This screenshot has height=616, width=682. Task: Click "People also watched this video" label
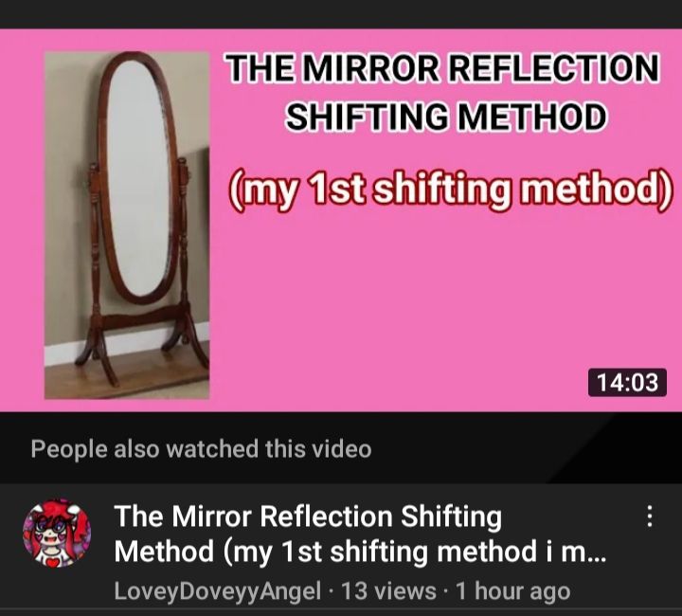click(x=201, y=448)
